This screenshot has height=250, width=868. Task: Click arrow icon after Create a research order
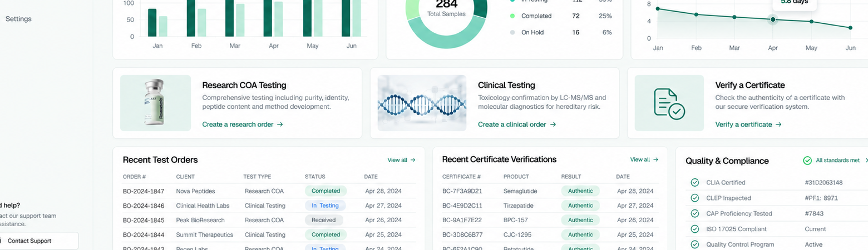(x=280, y=124)
